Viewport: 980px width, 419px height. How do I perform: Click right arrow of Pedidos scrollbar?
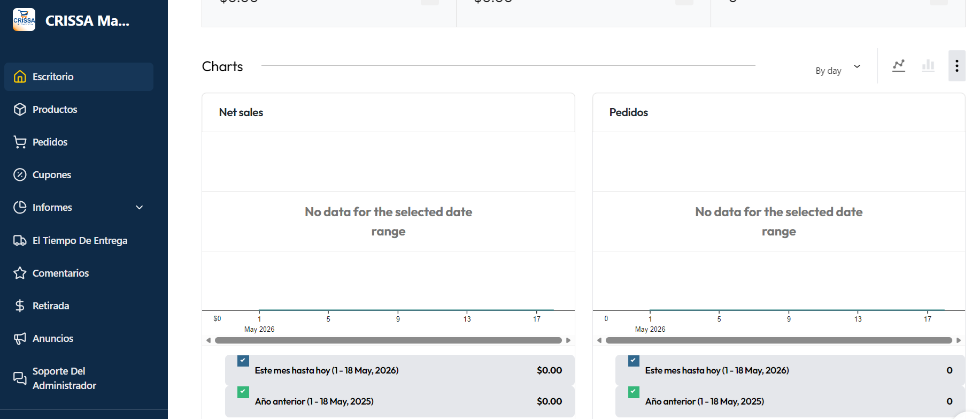point(959,340)
